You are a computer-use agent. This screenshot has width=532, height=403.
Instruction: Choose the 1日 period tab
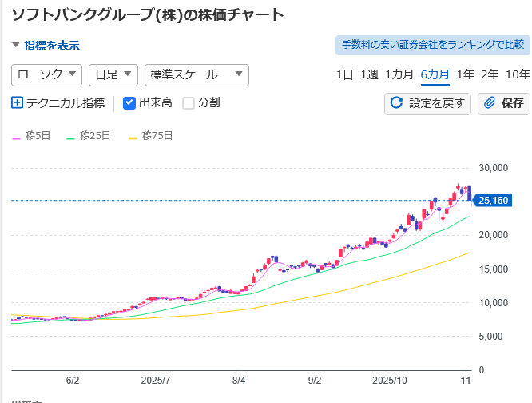pos(343,74)
